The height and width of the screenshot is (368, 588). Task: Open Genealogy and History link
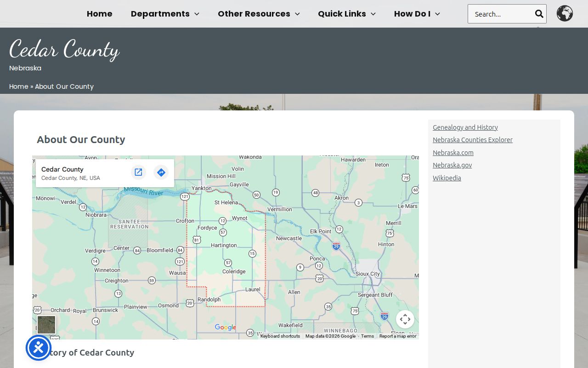tap(465, 127)
